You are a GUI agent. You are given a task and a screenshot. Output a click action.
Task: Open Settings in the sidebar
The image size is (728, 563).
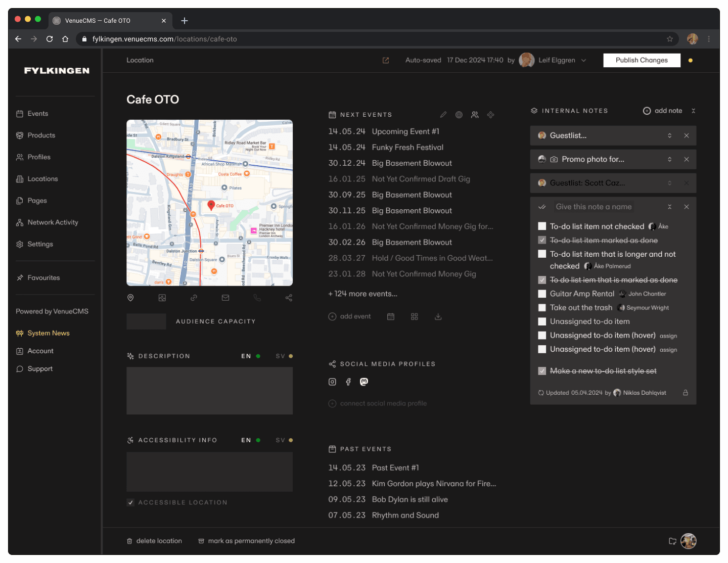click(34, 244)
